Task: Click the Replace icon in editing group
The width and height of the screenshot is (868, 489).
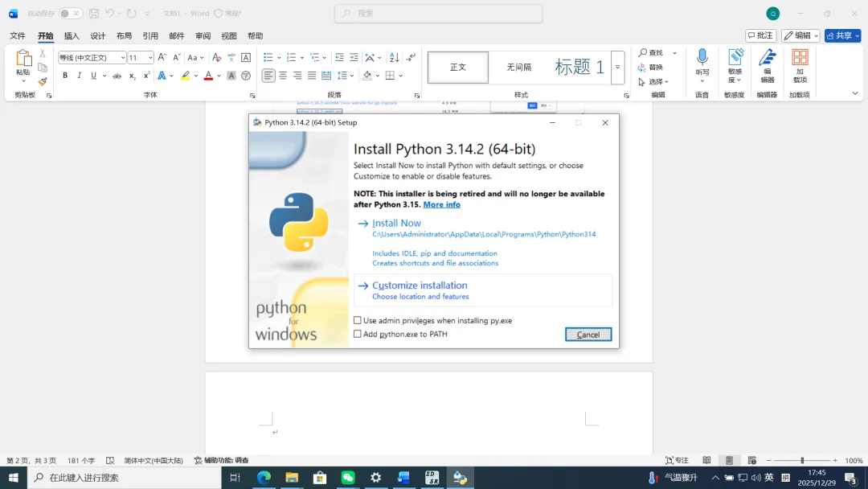Action: click(650, 67)
